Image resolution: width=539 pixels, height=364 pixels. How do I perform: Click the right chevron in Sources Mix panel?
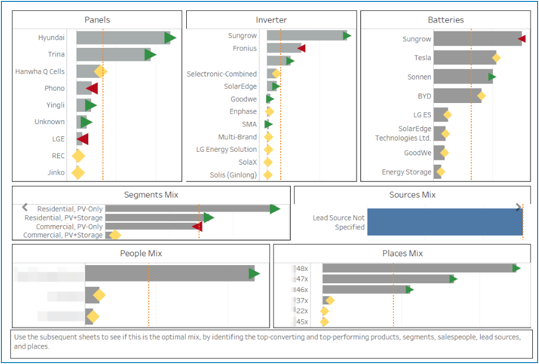pos(518,207)
